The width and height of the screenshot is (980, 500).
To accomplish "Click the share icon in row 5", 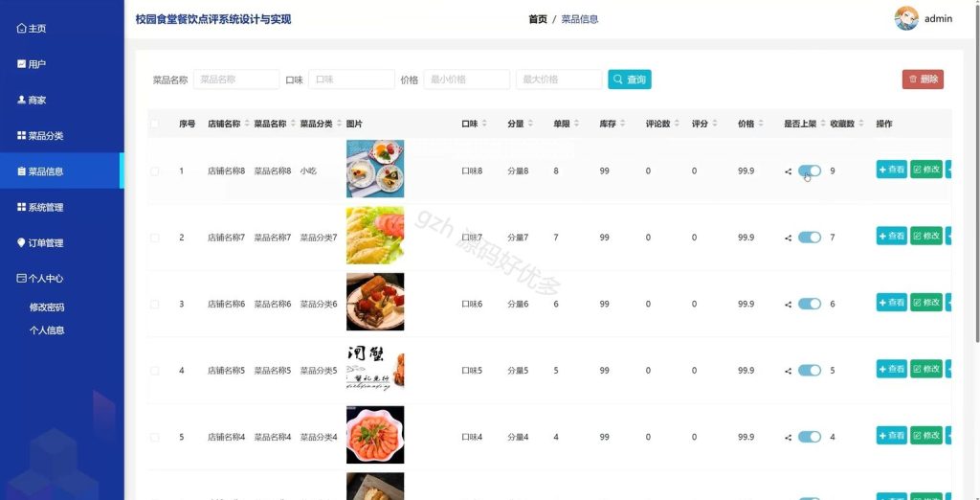I will tap(789, 438).
